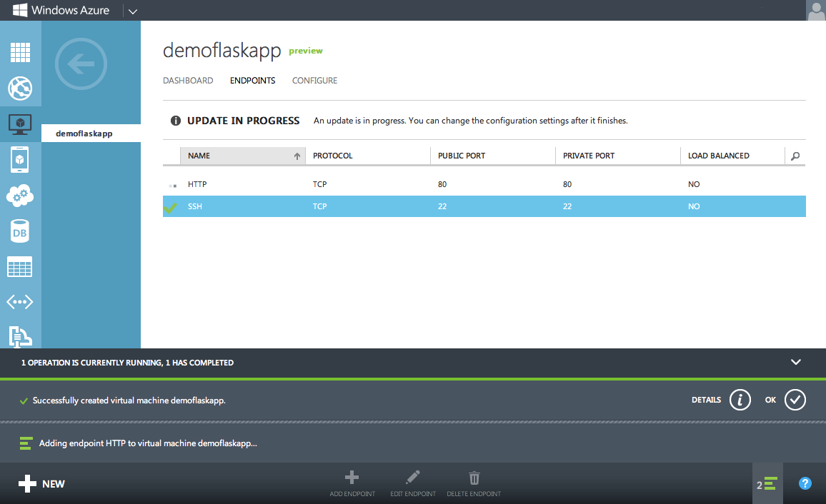Viewport: 826px width, 504px height.
Task: Click the operations status bar text
Action: [127, 363]
